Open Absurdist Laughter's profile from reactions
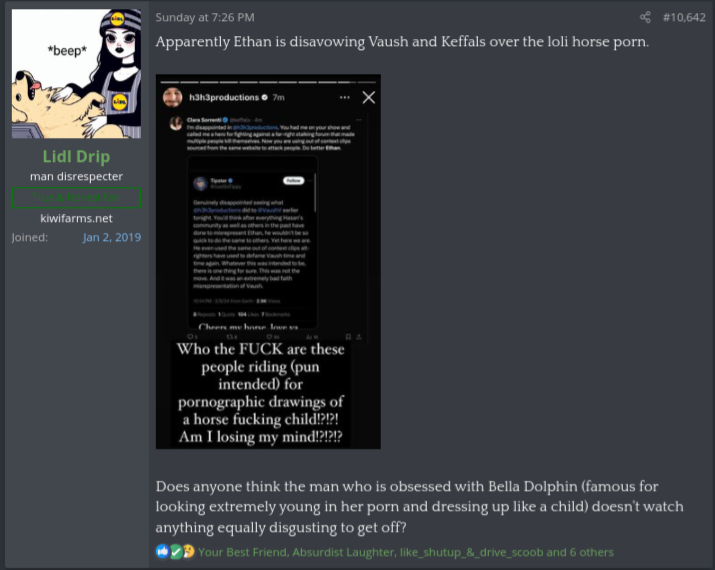The image size is (715, 570). click(x=343, y=552)
